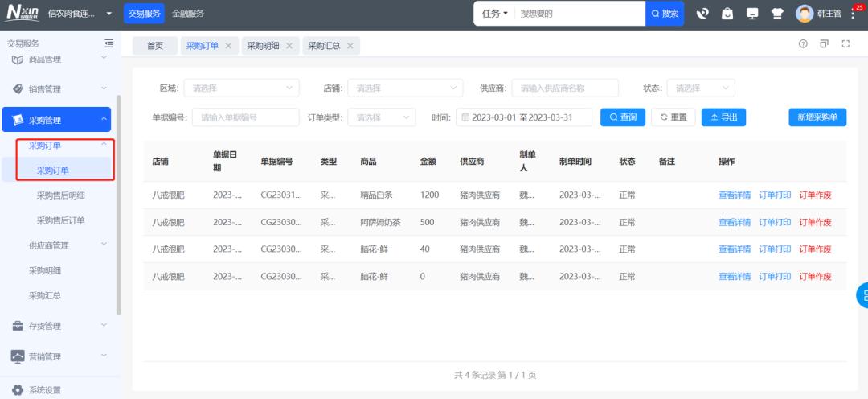Click the blue floating side widget
The height and width of the screenshot is (399, 868).
(862, 295)
